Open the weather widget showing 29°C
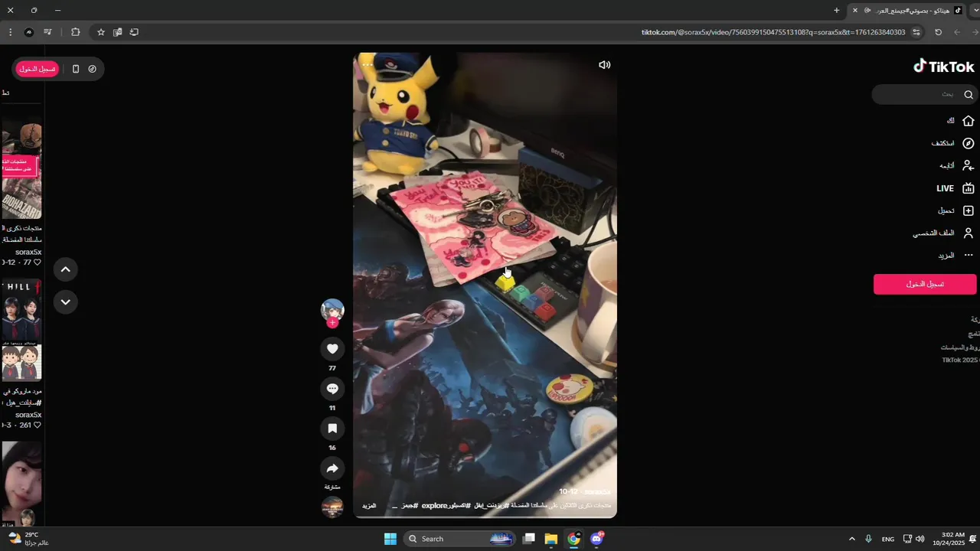 pyautogui.click(x=28, y=539)
